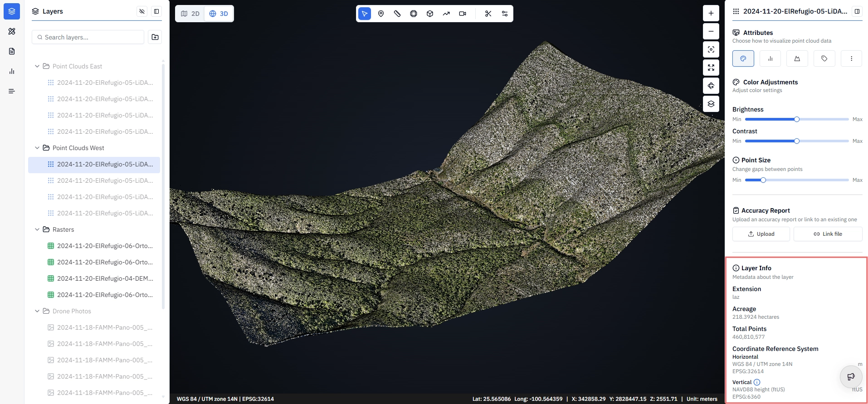Screen dimensions: 868x404
Task: Open the elevation attribute tab icon
Action: [797, 58]
